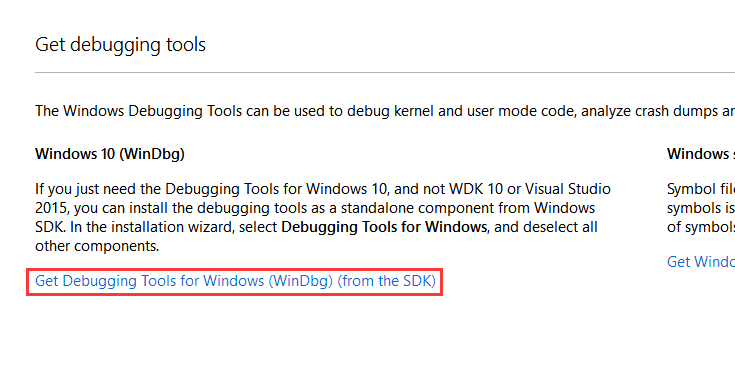The height and width of the screenshot is (375, 735).
Task: Click the 'other components.' text
Action: pos(97,246)
